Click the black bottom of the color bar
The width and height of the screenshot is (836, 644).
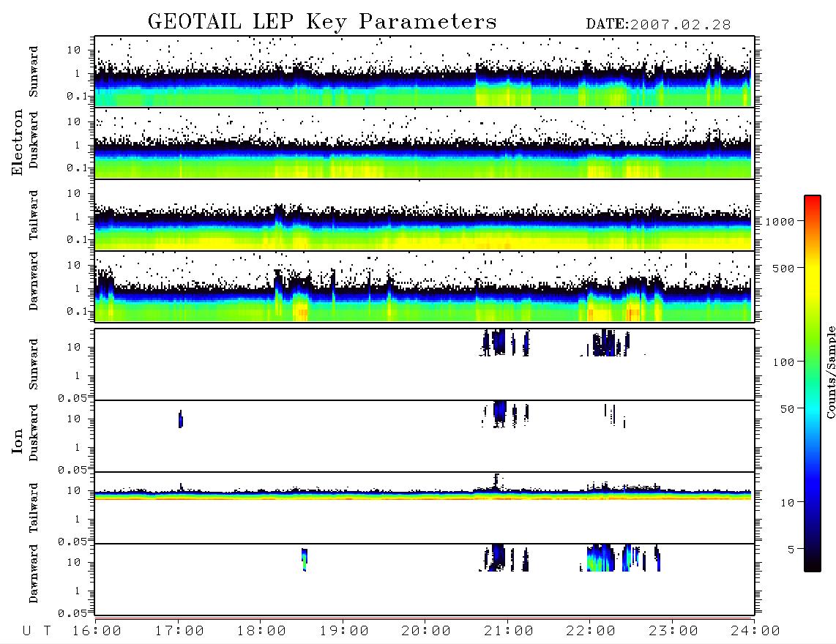coord(813,565)
